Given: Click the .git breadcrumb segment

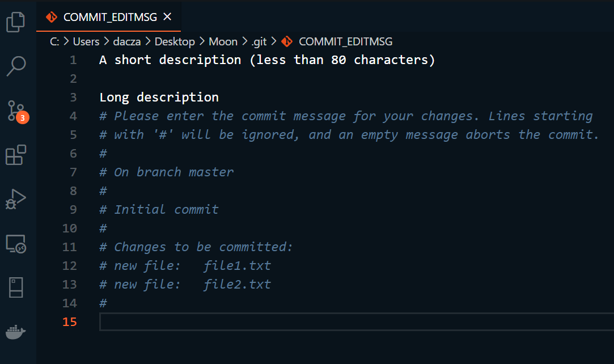Looking at the screenshot, I should point(259,41).
